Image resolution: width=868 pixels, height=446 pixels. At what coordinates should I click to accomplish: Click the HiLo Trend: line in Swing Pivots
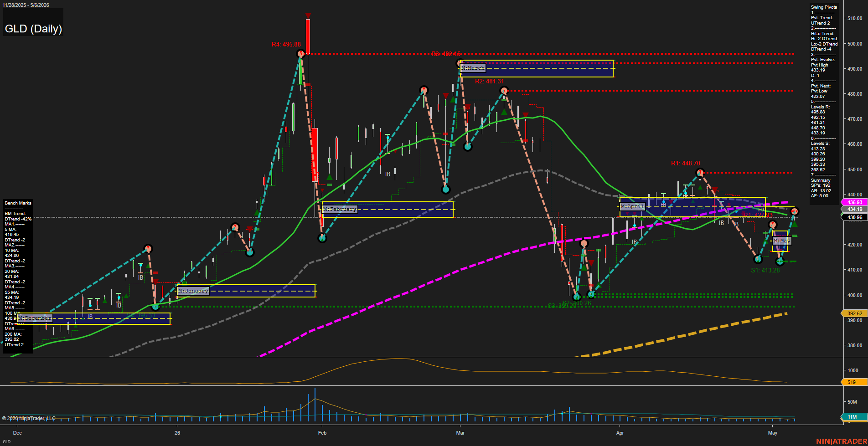pos(822,34)
